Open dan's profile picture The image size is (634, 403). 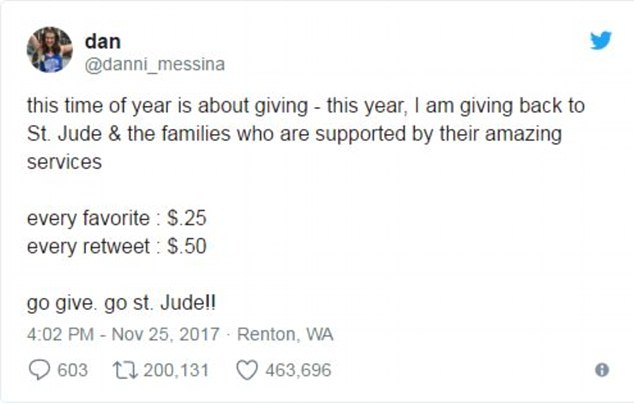click(x=50, y=50)
